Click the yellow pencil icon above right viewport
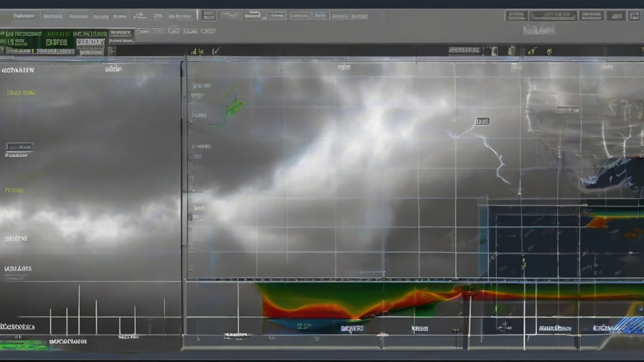644x362 pixels. pos(531,50)
